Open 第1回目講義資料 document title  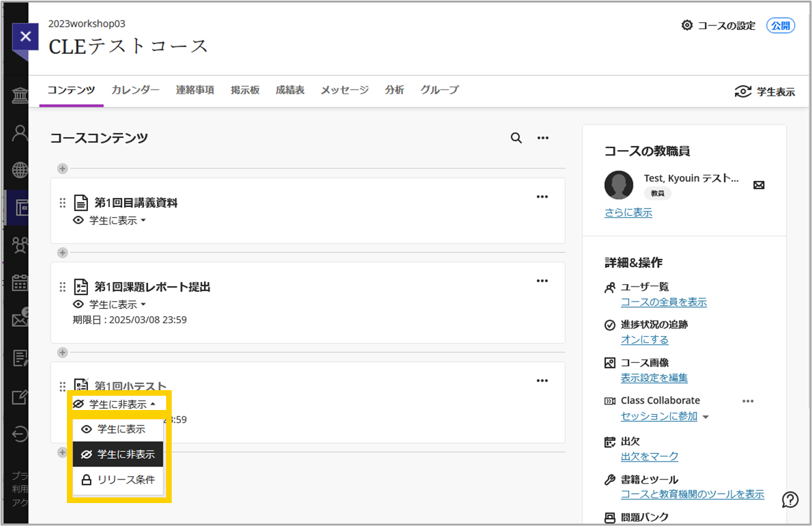coord(136,203)
